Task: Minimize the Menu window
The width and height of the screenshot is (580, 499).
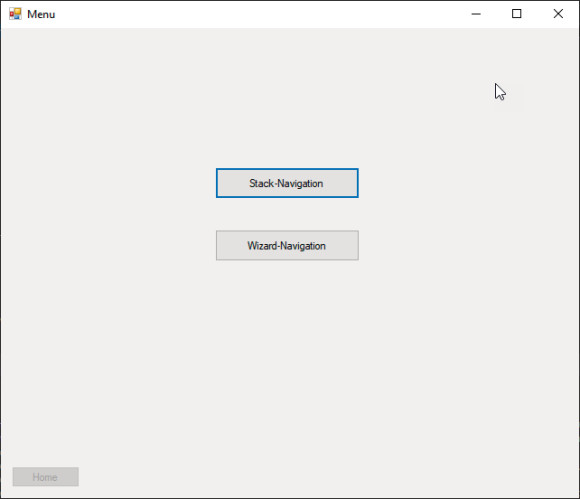Action: pyautogui.click(x=476, y=14)
